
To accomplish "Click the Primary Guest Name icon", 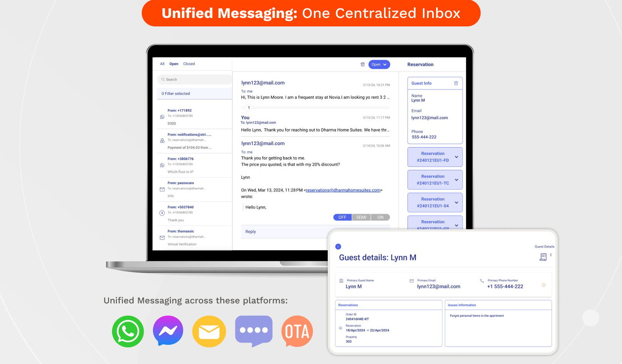I will click(x=341, y=280).
